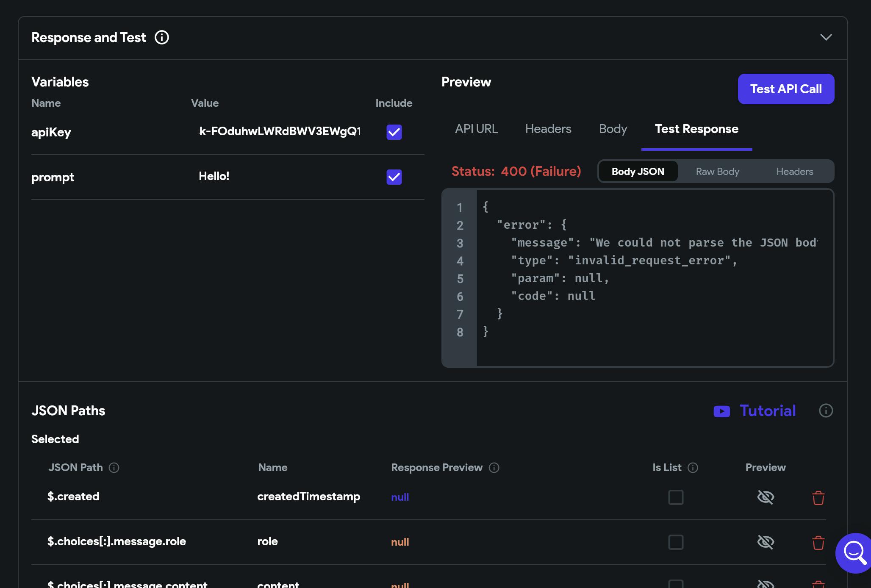Switch to the Body tab

pyautogui.click(x=613, y=129)
